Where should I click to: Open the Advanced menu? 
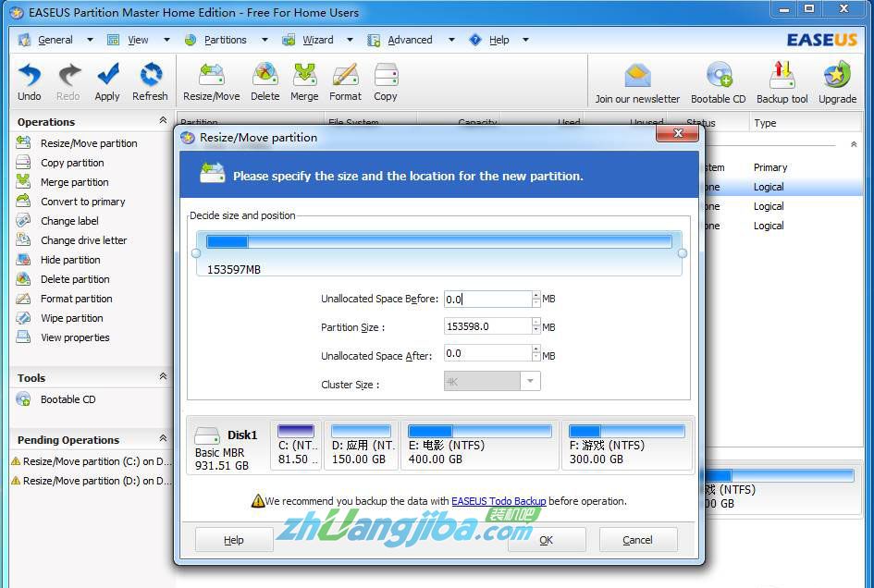pyautogui.click(x=410, y=40)
